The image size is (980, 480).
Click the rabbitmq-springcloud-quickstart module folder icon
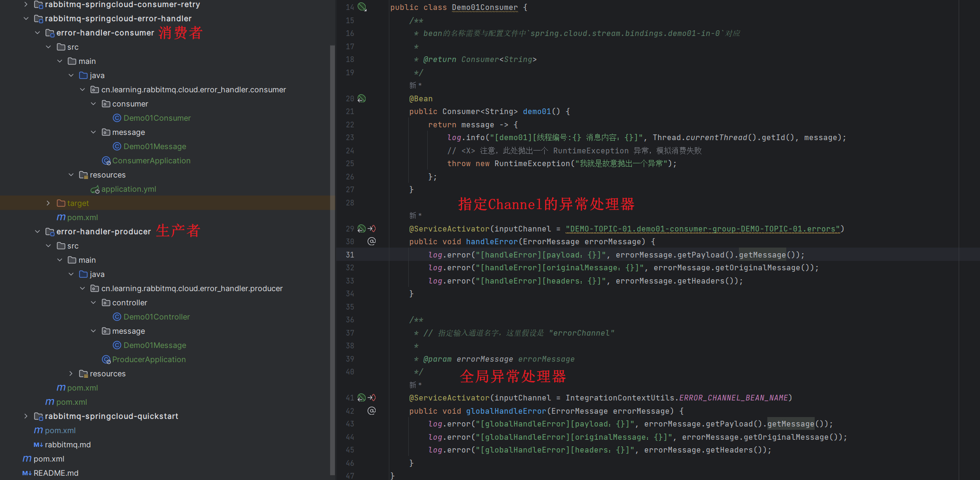pos(38,416)
